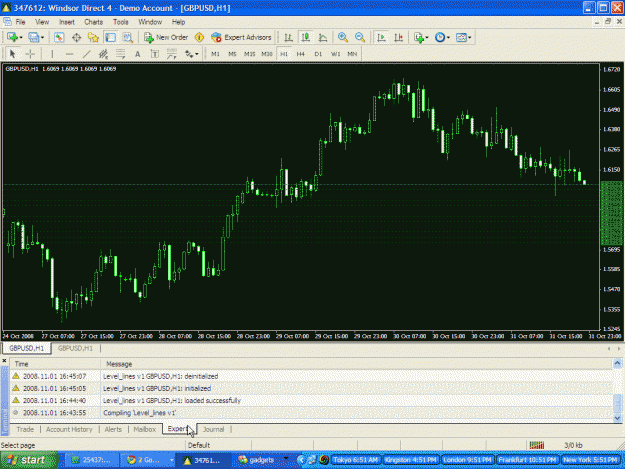Toggle chart auto scroll
The height and width of the screenshot is (469, 625).
381,37
